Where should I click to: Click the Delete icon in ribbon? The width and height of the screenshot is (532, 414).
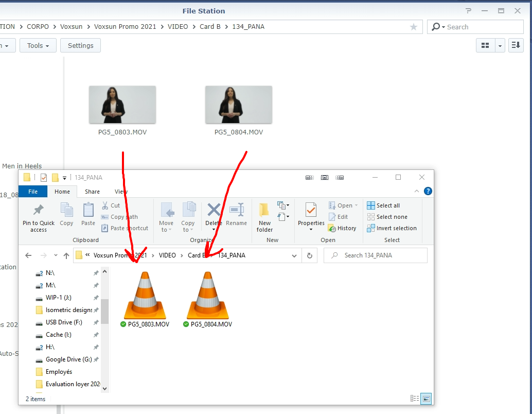[x=214, y=210]
